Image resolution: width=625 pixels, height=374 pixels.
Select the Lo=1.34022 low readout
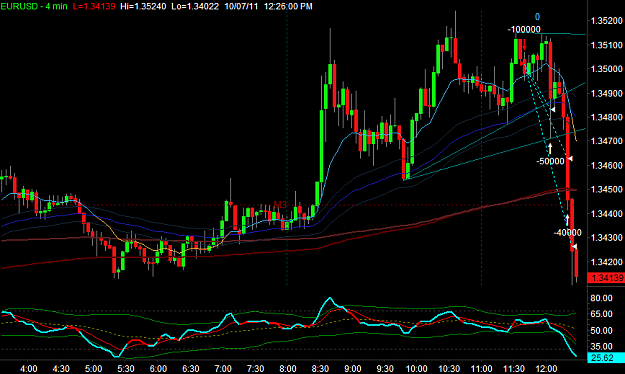195,6
